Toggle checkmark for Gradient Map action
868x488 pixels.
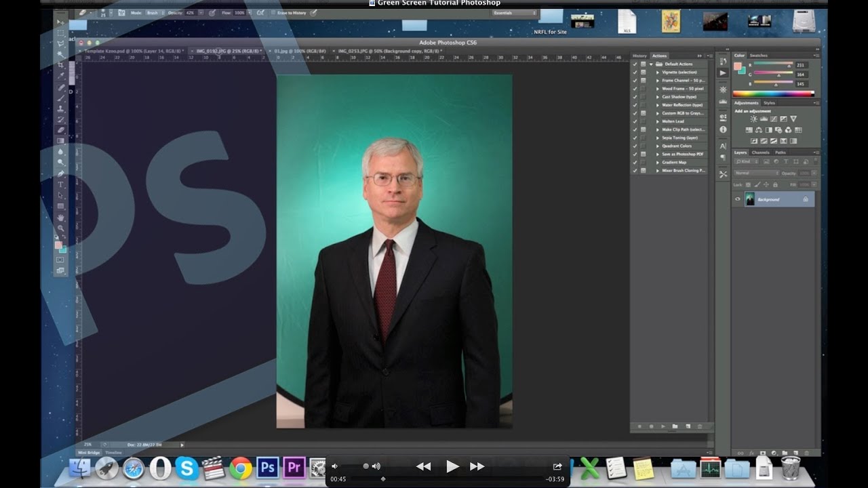pos(635,163)
